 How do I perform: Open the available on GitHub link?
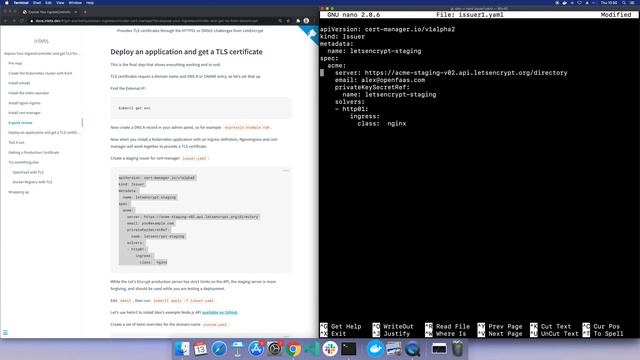[220, 312]
